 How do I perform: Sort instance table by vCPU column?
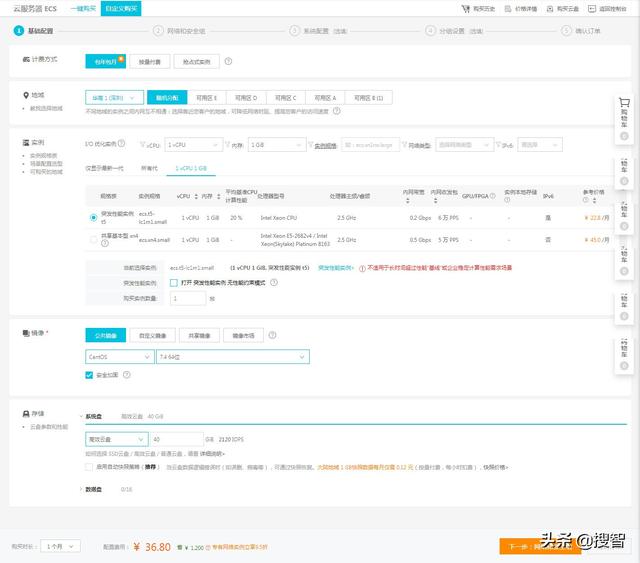point(196,196)
